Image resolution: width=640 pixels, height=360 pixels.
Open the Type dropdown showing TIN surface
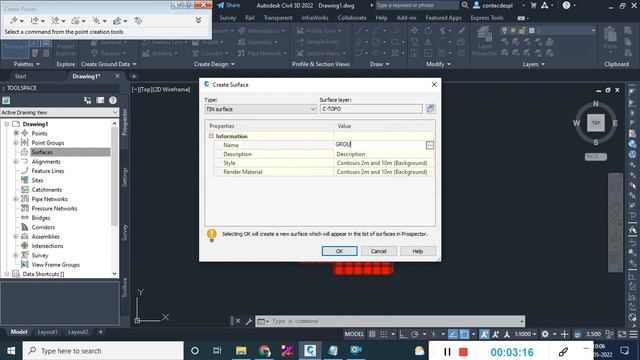(x=260, y=109)
